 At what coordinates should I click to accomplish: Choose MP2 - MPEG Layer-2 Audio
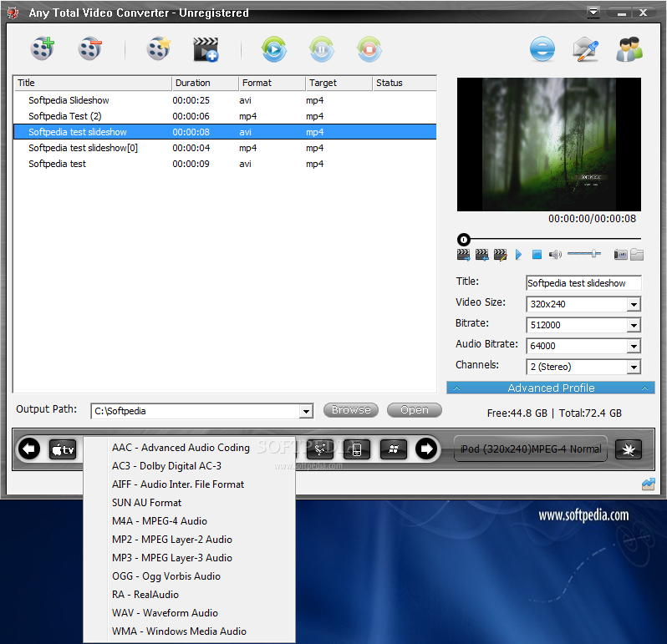(x=189, y=540)
